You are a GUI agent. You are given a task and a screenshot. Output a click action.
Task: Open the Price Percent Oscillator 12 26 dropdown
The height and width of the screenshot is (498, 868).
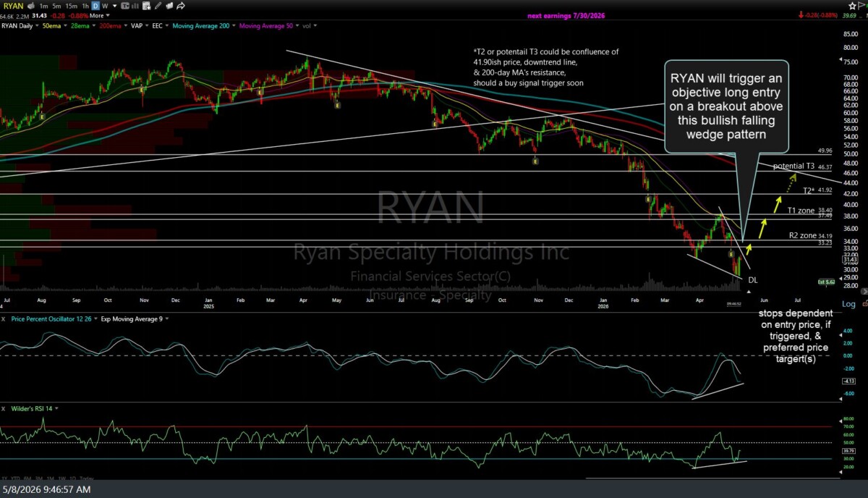(x=95, y=318)
